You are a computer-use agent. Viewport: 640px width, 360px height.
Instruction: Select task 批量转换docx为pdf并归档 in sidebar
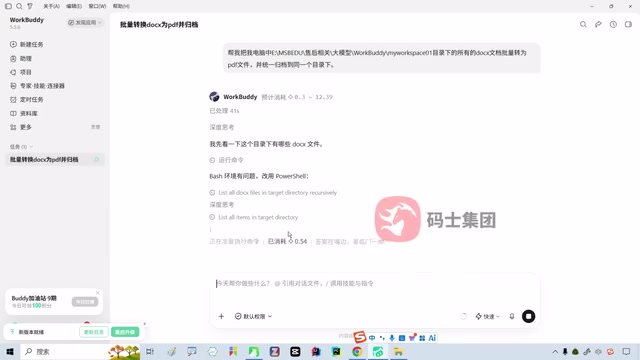55,160
